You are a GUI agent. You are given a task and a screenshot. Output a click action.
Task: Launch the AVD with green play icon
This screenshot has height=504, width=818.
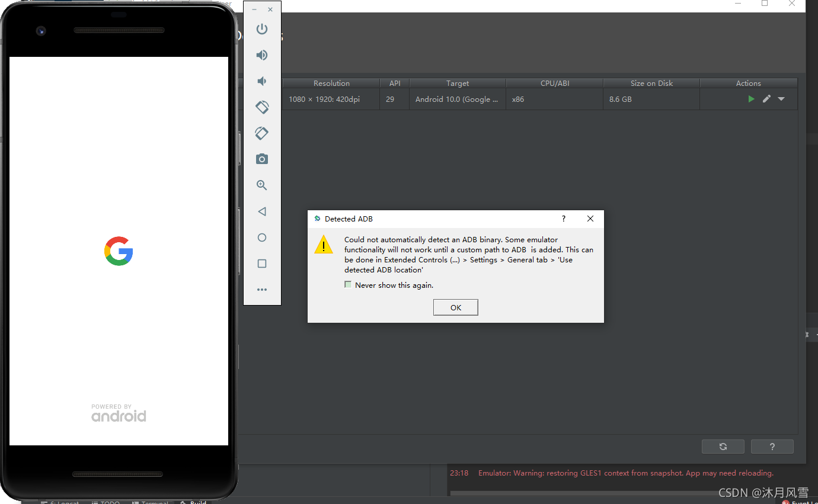751,99
